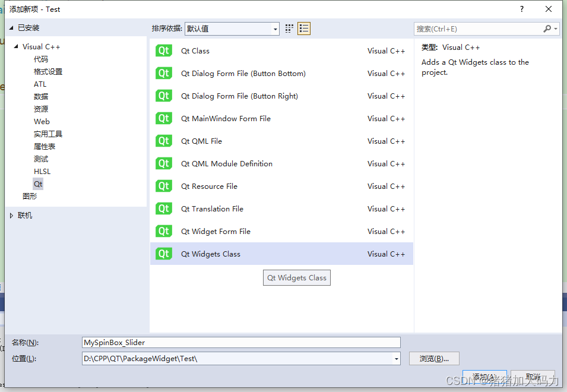Image resolution: width=567 pixels, height=392 pixels.
Task: Select the HLSL category
Action: click(42, 172)
